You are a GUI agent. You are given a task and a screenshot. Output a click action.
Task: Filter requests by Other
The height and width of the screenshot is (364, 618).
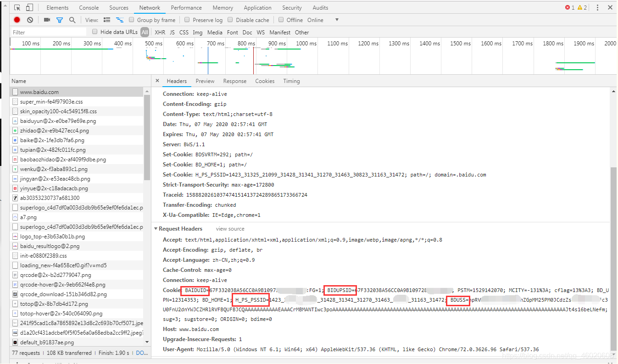[302, 32]
